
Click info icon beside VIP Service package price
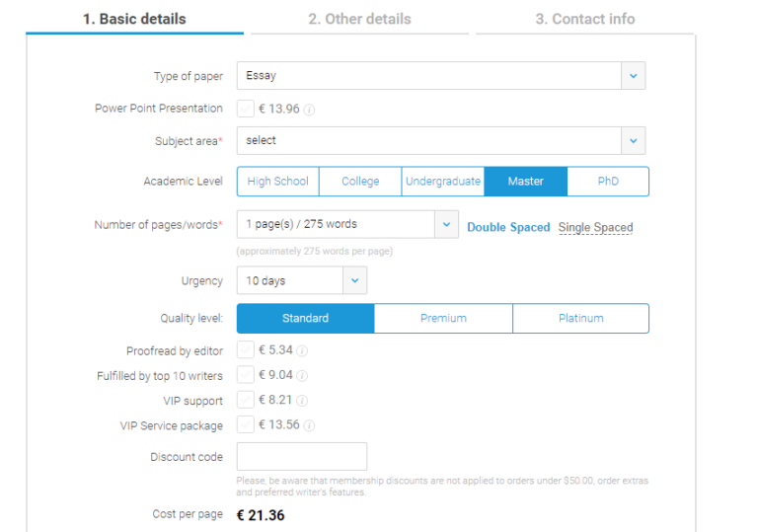(309, 426)
